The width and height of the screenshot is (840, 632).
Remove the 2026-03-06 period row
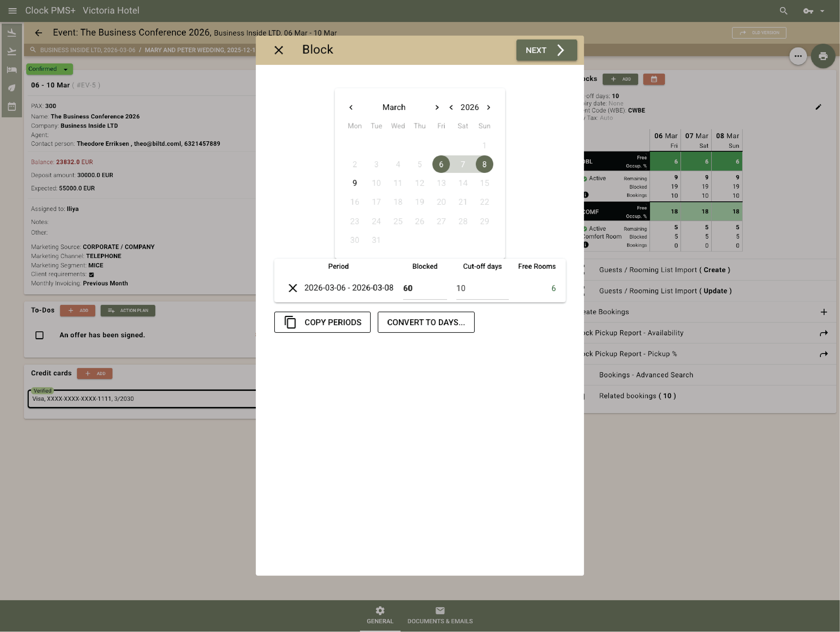pyautogui.click(x=292, y=288)
